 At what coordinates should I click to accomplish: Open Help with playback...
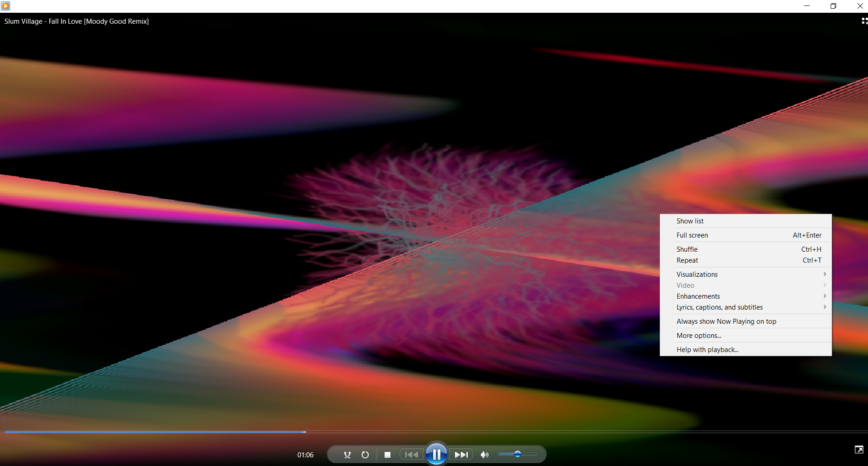(746, 350)
